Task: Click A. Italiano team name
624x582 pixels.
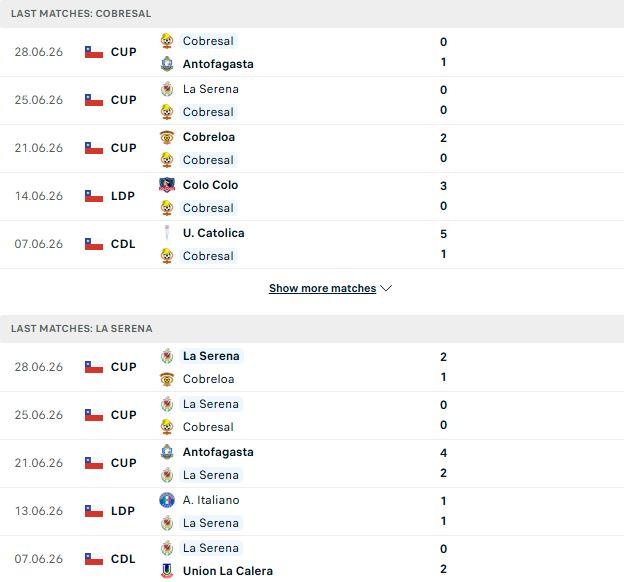Action: point(211,500)
